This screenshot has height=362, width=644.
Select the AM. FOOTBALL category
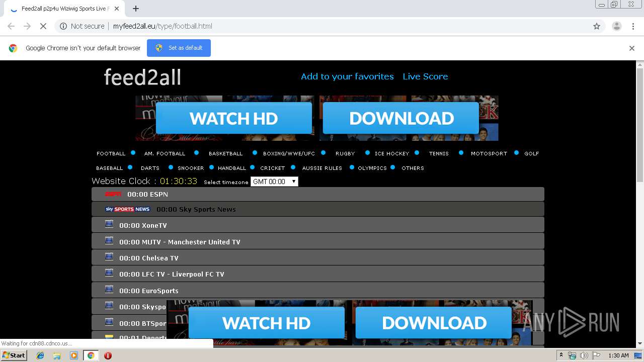coord(165,153)
